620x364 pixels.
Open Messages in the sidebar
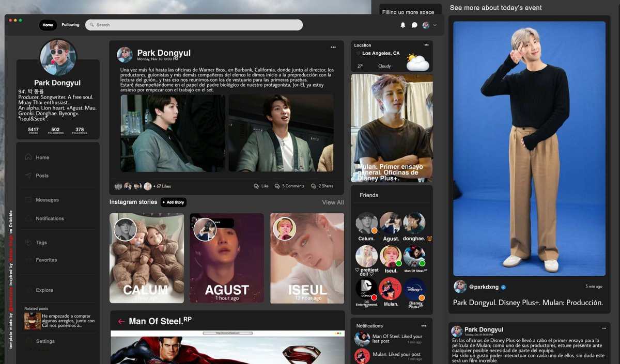tap(47, 200)
